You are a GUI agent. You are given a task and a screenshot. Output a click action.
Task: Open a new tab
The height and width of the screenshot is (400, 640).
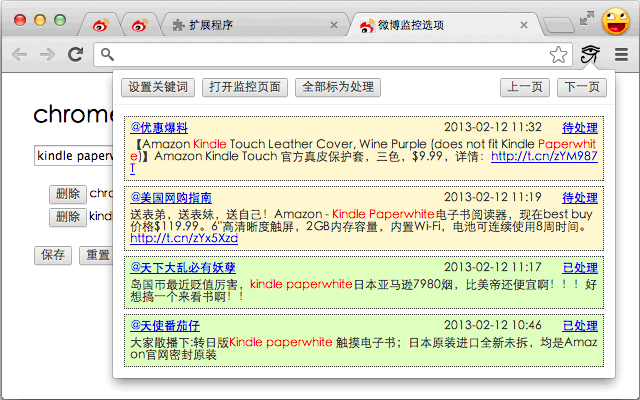(x=559, y=25)
